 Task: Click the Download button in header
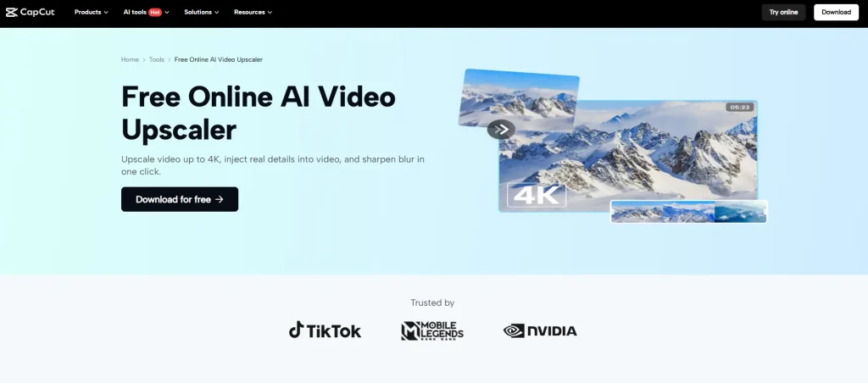836,12
